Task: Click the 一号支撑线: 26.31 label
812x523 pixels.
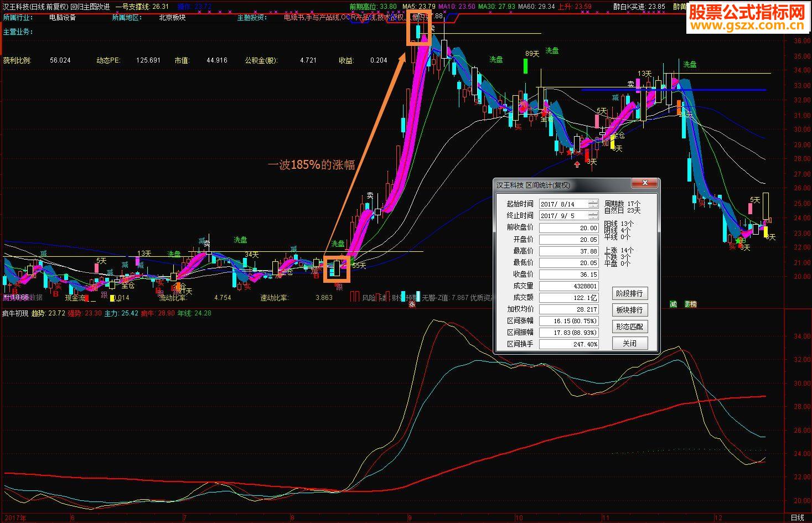Action: (142, 7)
